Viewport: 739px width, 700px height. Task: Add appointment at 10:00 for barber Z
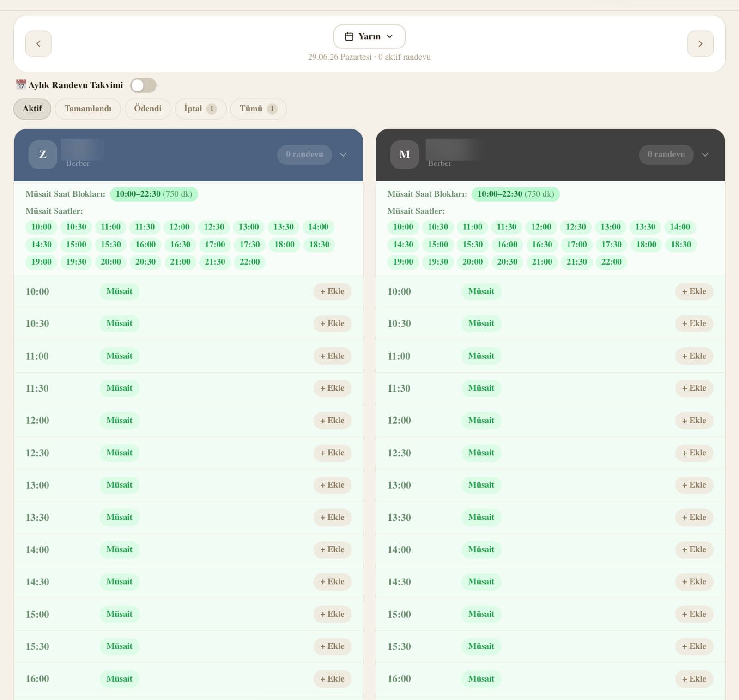tap(333, 291)
